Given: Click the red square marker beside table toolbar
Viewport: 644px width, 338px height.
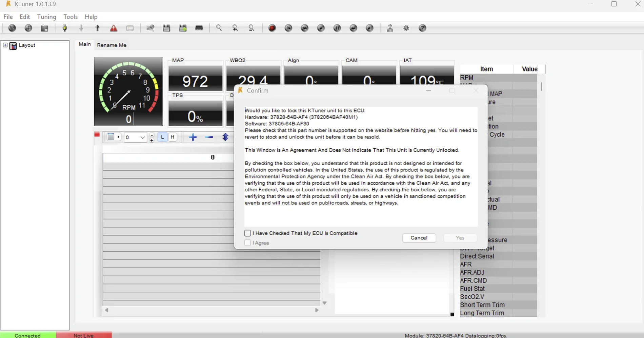Looking at the screenshot, I should click(x=97, y=134).
